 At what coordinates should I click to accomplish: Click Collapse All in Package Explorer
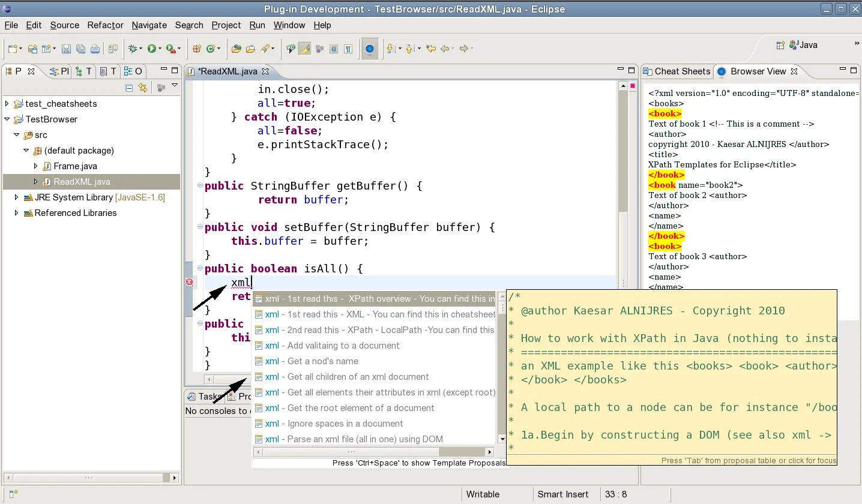coord(129,88)
